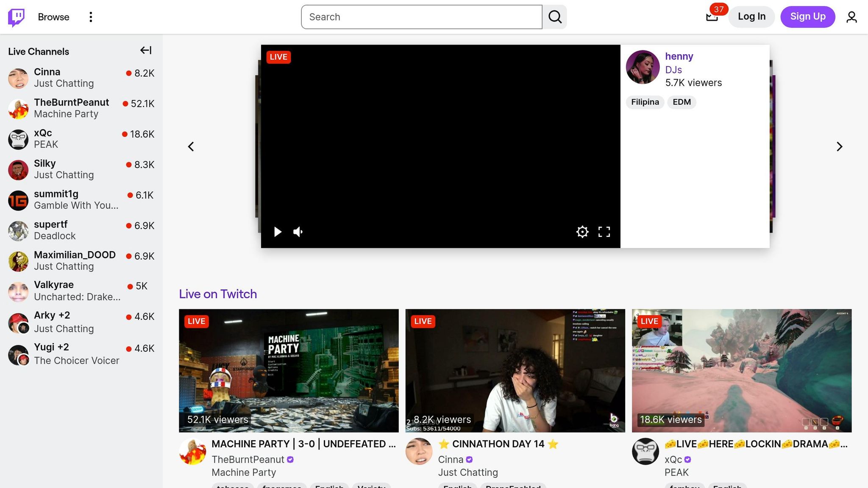Screen dimensions: 868x488
Task: Open the three-dot more menu
Action: [91, 17]
